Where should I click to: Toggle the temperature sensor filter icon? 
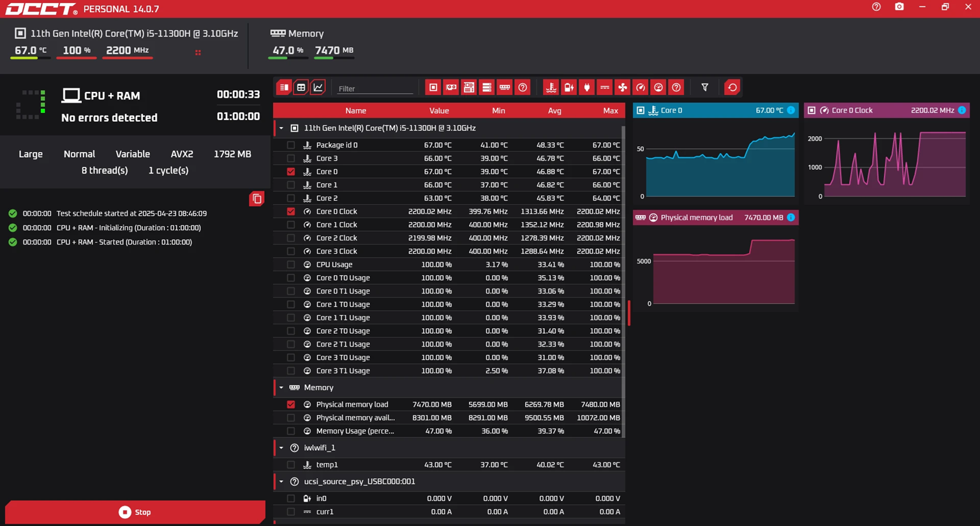pos(551,87)
